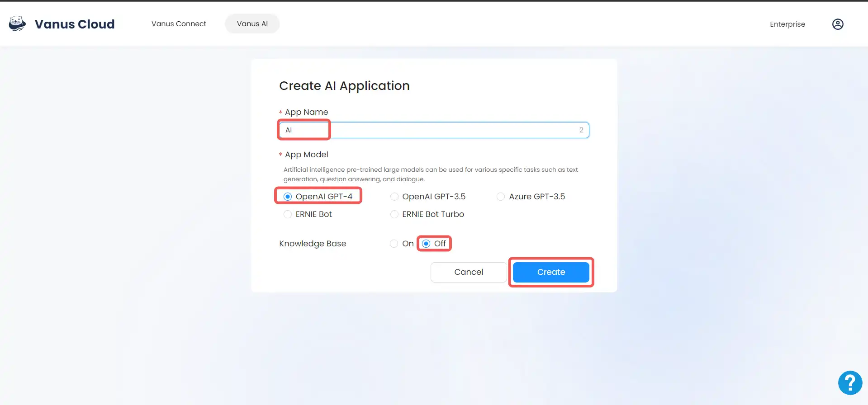
Task: Set Knowledge Base to Off
Action: (x=426, y=244)
